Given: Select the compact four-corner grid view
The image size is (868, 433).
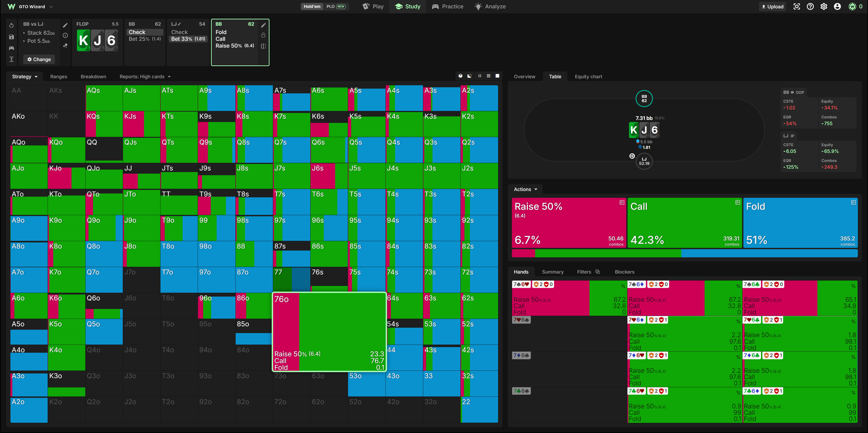Looking at the screenshot, I should click(x=480, y=76).
